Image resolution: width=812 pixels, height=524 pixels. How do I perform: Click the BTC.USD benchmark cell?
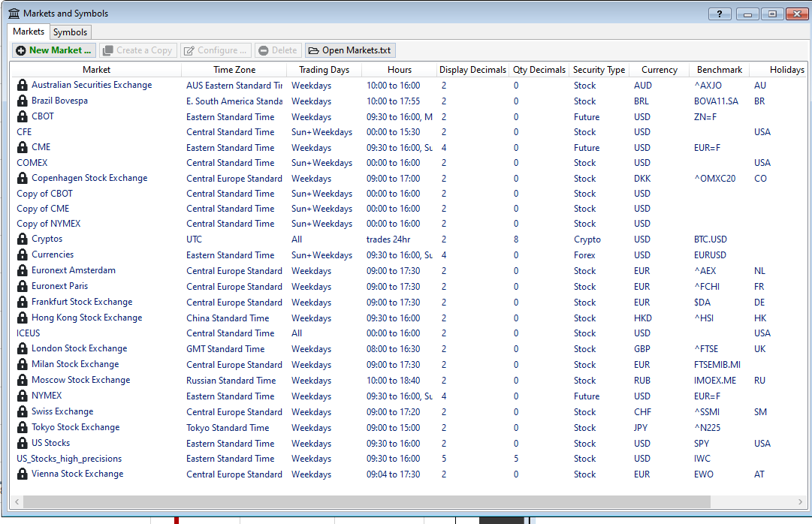tap(711, 239)
